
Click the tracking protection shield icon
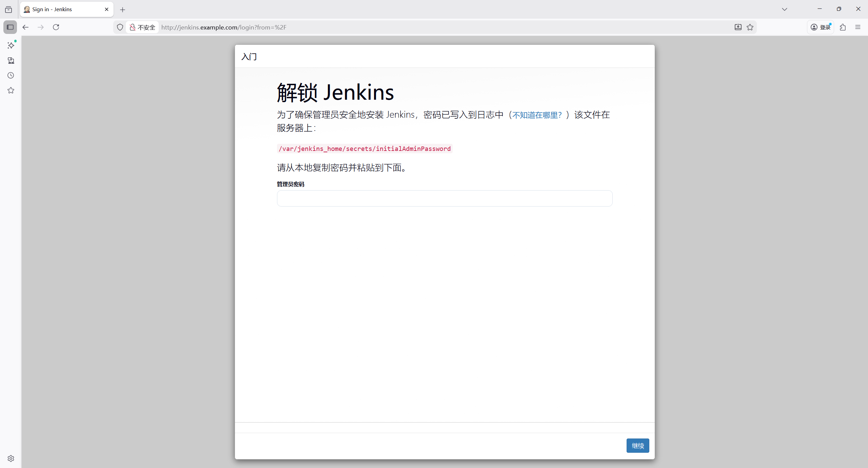[x=120, y=27]
